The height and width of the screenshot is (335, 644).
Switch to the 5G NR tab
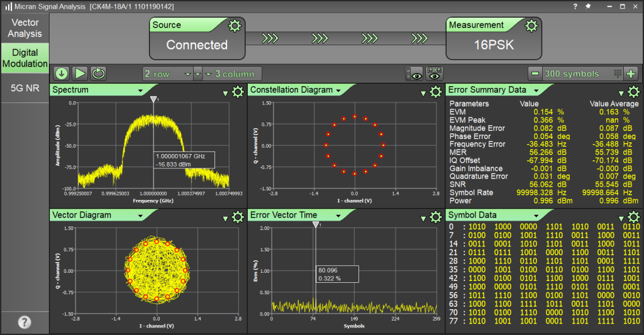[25, 88]
